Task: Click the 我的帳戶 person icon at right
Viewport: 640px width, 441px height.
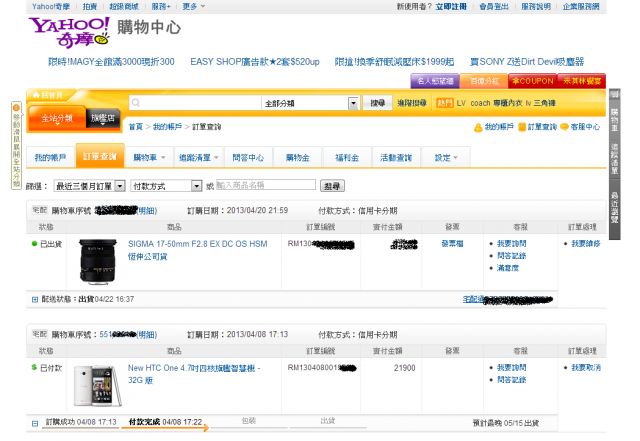Action: pyautogui.click(x=478, y=127)
